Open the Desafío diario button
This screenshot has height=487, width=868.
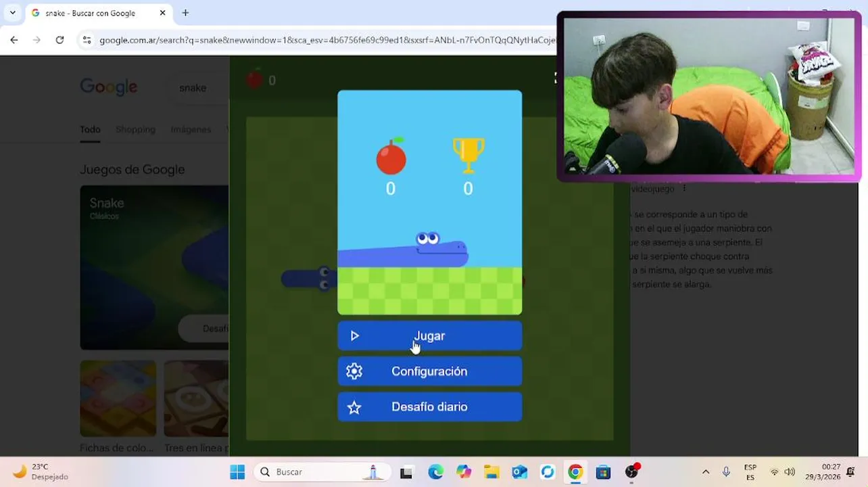[x=429, y=407]
